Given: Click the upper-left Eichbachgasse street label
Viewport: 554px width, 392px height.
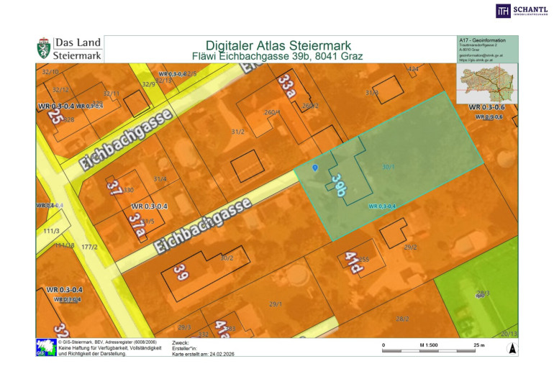Looking at the screenshot, I should pos(125,140).
